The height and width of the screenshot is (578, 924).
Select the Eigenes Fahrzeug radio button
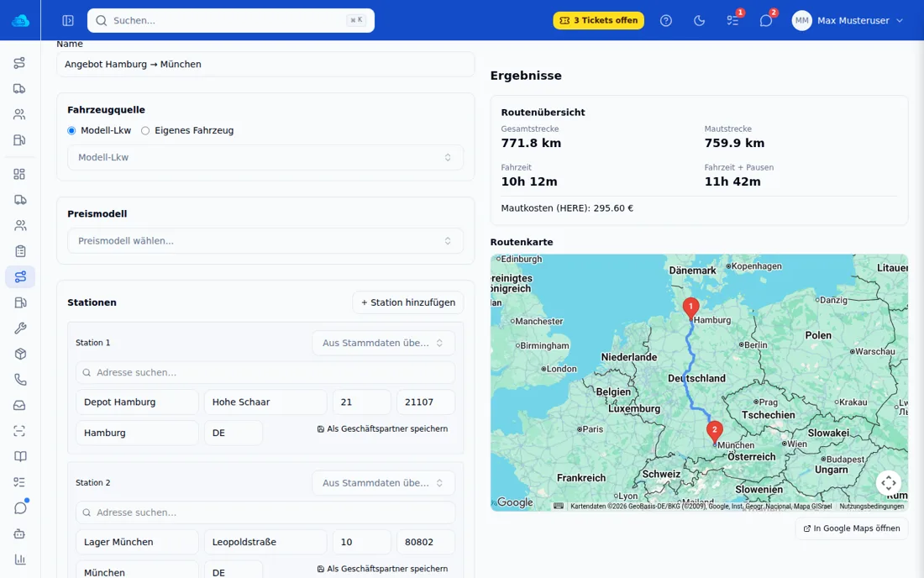[x=145, y=131]
